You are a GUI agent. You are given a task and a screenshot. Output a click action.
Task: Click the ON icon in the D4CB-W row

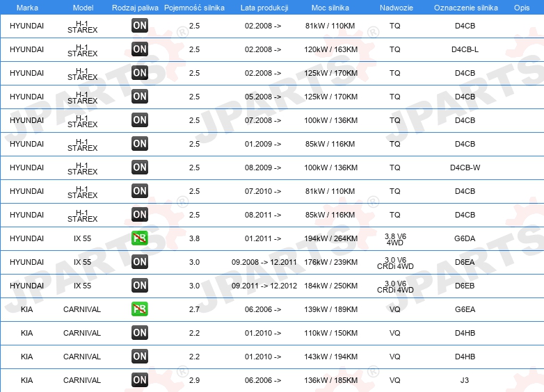click(x=140, y=167)
